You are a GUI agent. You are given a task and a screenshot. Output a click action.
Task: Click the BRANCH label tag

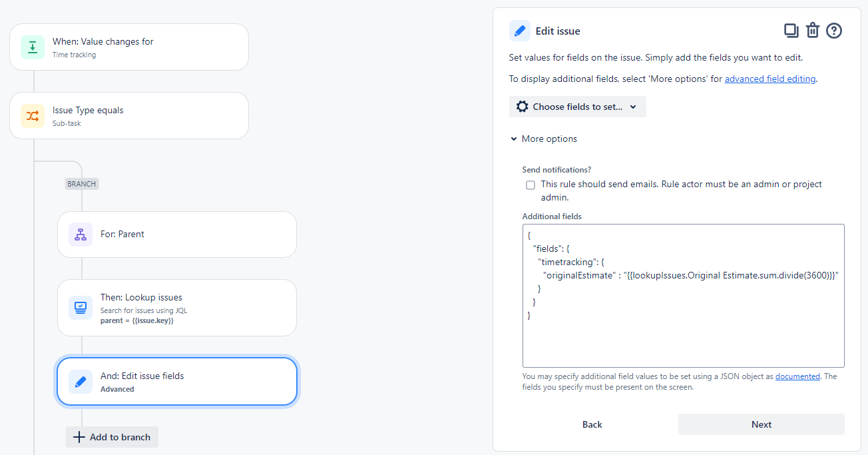click(x=82, y=184)
